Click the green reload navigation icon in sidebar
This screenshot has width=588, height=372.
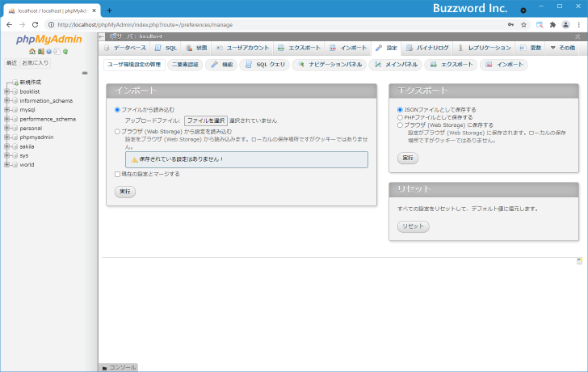(65, 52)
